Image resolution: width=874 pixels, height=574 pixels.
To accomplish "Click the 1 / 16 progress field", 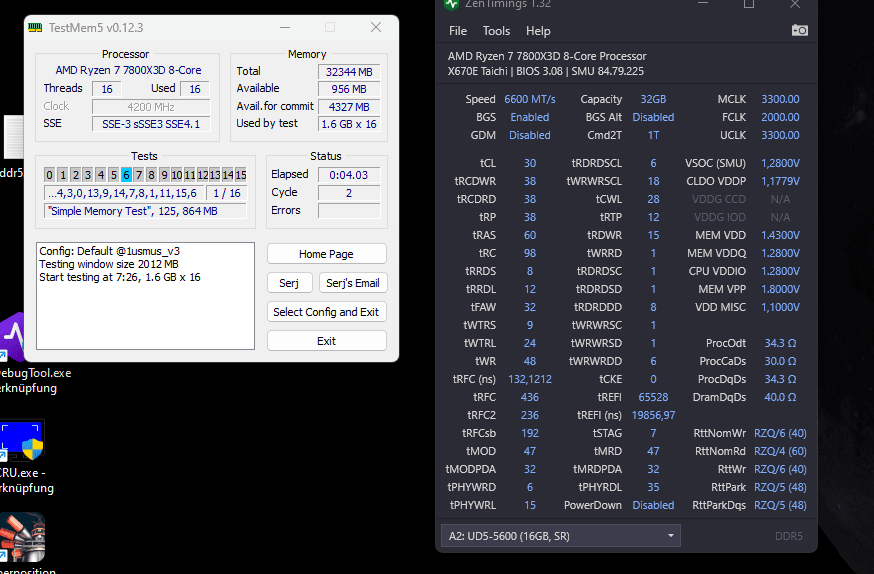I will [227, 193].
